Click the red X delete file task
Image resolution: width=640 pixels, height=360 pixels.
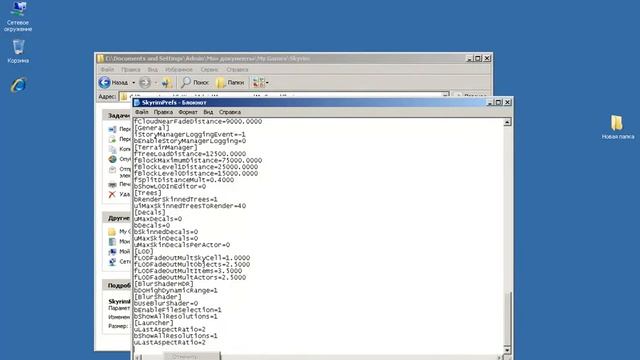112,194
